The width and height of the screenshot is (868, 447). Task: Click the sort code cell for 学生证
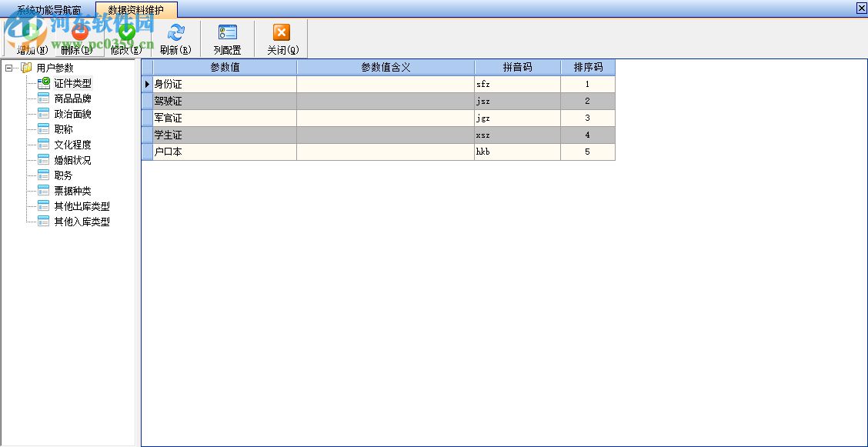pos(587,135)
